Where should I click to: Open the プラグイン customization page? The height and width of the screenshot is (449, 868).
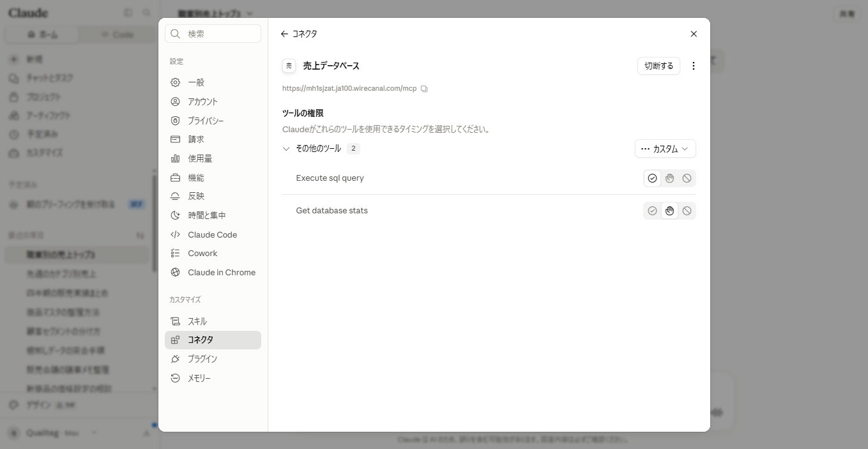213,359
